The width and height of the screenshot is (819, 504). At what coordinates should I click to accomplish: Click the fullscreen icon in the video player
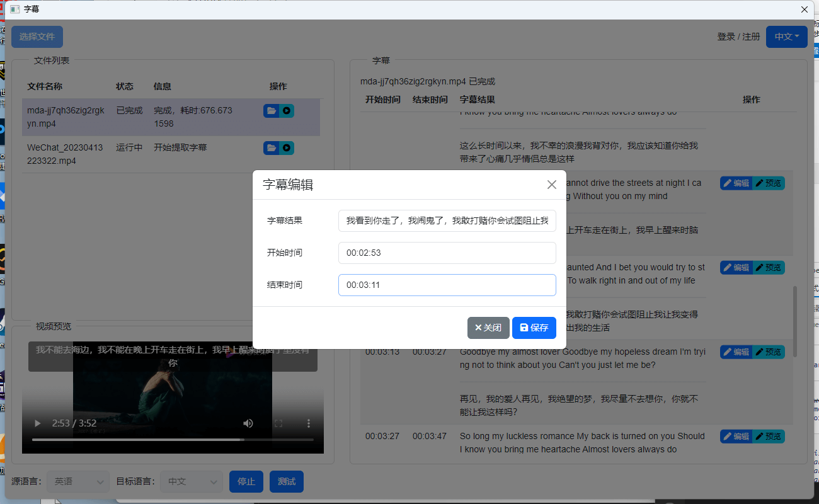(x=278, y=423)
